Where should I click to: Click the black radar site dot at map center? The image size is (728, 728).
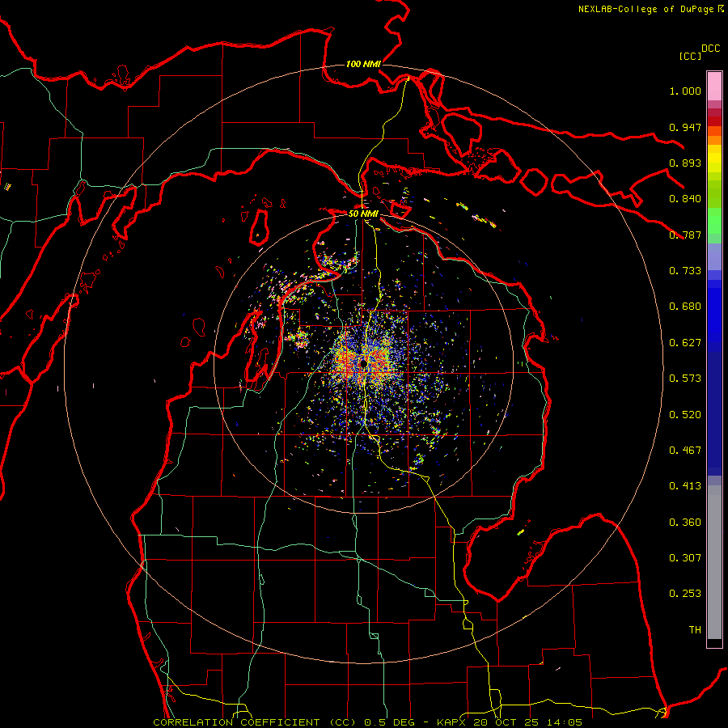(x=363, y=363)
